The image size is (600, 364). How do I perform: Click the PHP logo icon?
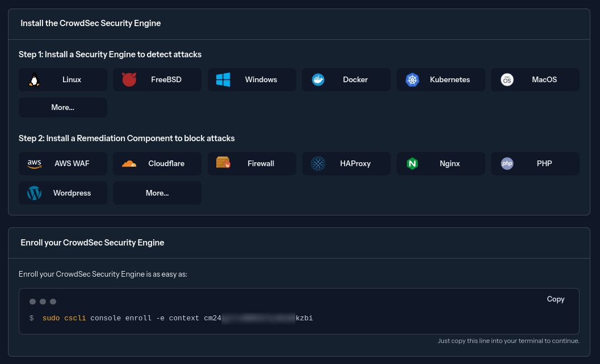coord(507,164)
